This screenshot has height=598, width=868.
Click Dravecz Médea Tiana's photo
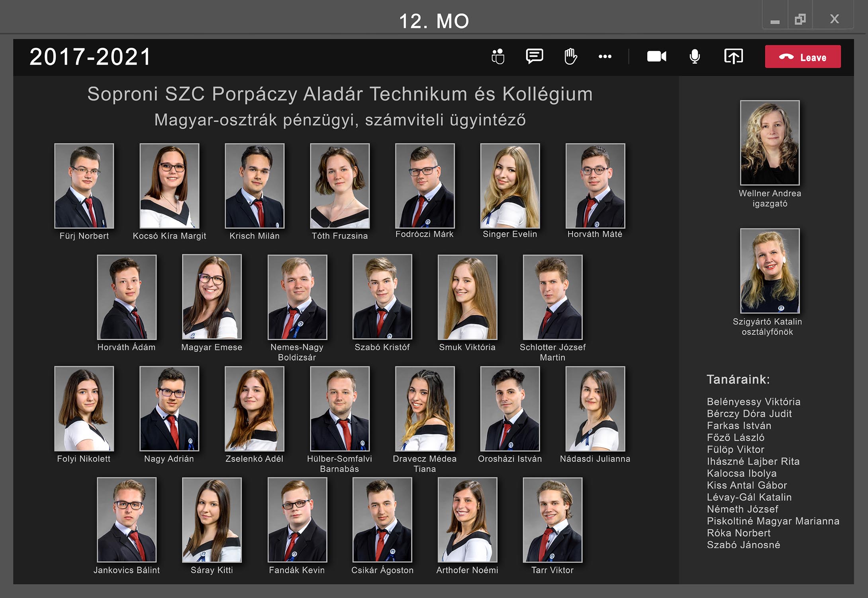pos(425,409)
